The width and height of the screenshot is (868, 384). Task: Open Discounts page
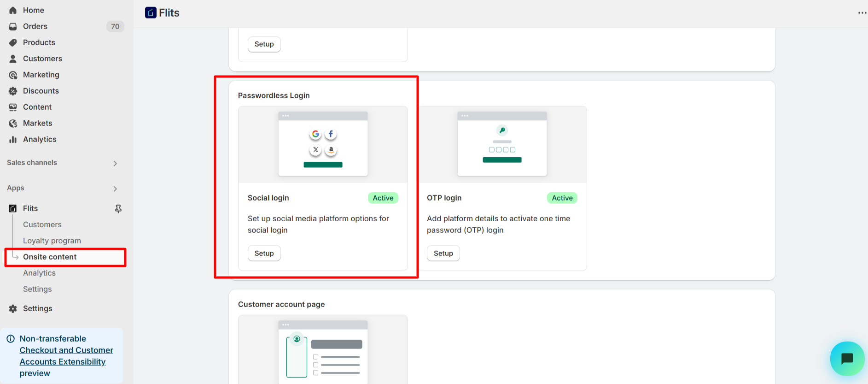[41, 91]
